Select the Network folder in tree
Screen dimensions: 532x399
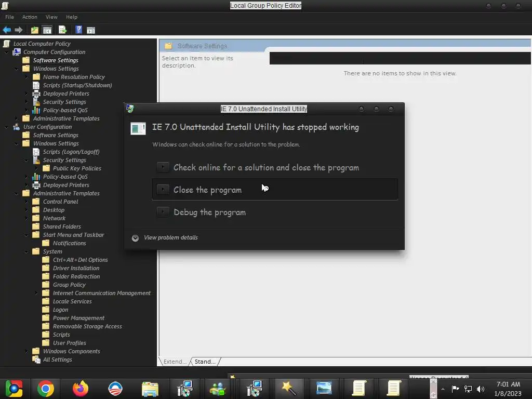coord(54,218)
